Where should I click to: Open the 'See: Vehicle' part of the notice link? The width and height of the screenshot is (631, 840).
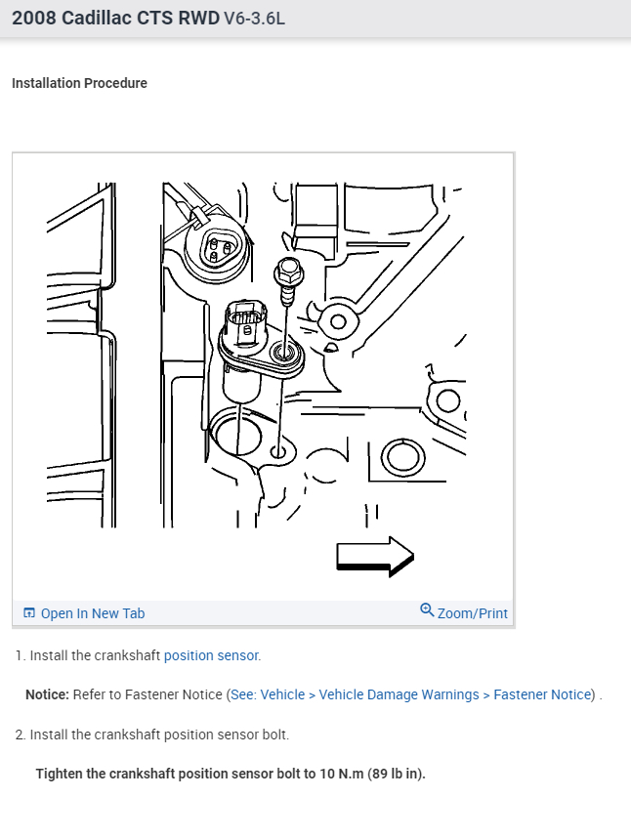coord(268,694)
